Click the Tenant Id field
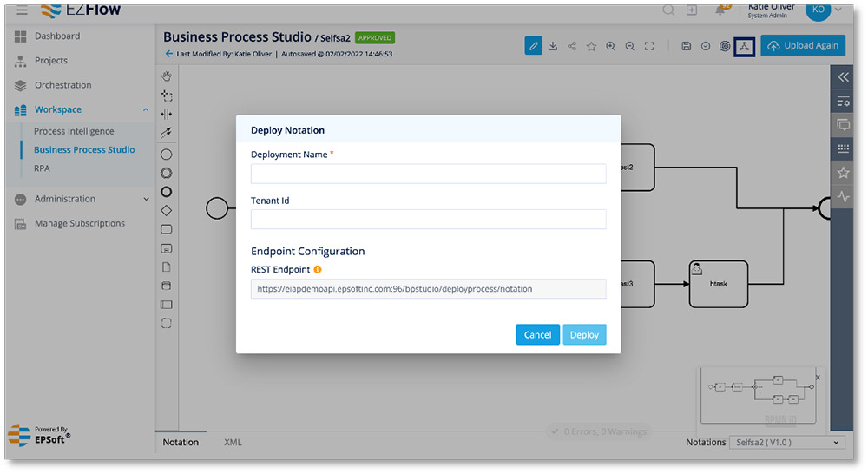The height and width of the screenshot is (474, 868). [x=428, y=220]
